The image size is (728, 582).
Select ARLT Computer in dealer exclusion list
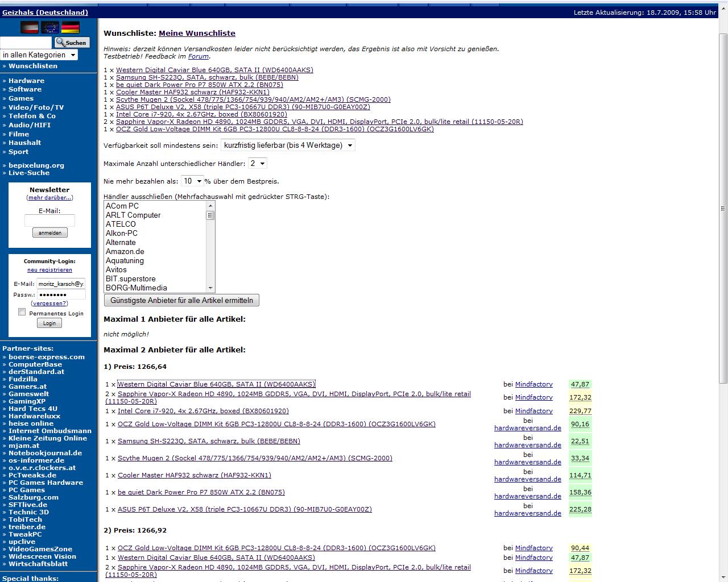click(x=155, y=215)
